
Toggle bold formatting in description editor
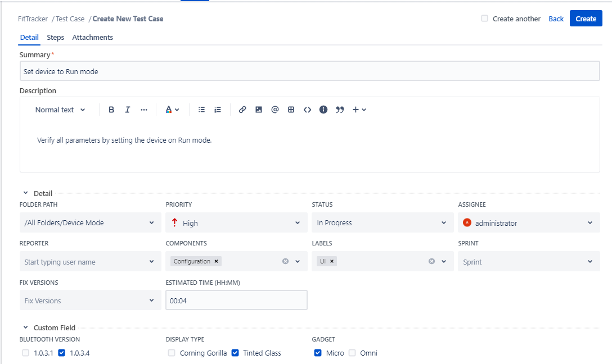point(111,110)
